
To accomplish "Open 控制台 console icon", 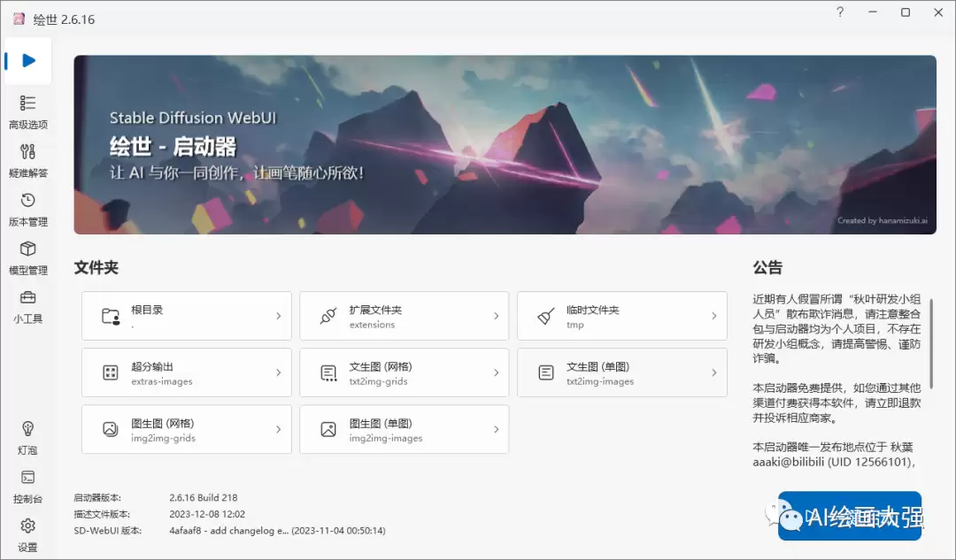I will pyautogui.click(x=27, y=477).
